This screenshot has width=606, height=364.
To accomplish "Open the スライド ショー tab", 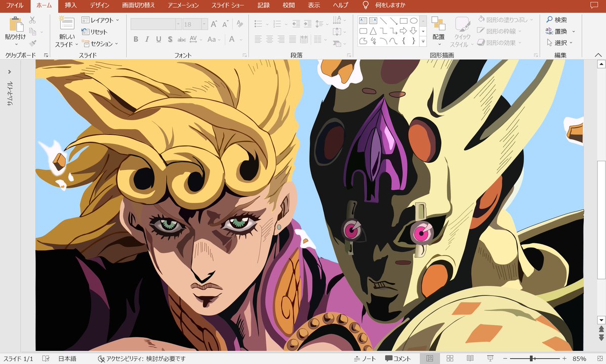I will [227, 6].
